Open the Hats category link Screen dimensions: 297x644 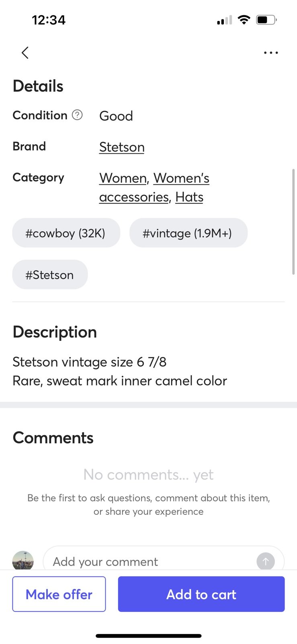coord(189,197)
